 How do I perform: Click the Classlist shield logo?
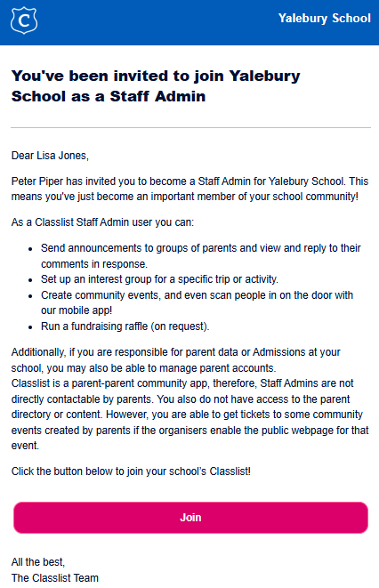click(x=24, y=20)
